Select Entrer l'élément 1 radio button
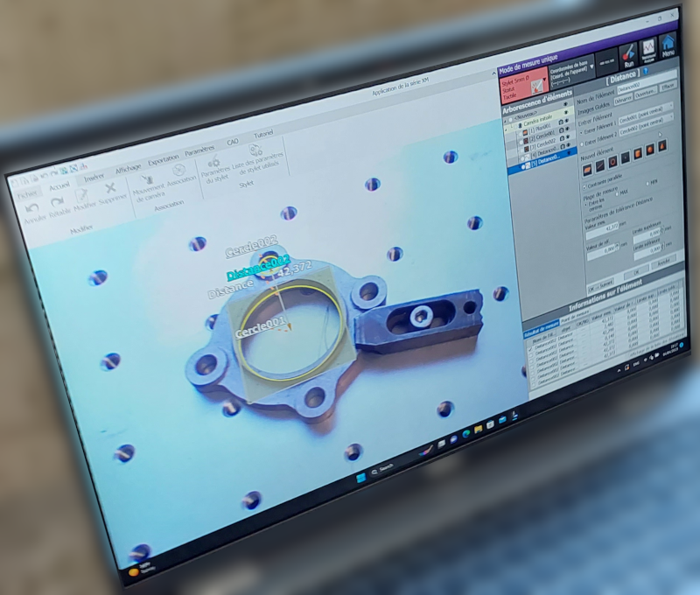Image resolution: width=700 pixels, height=595 pixels. point(581,133)
